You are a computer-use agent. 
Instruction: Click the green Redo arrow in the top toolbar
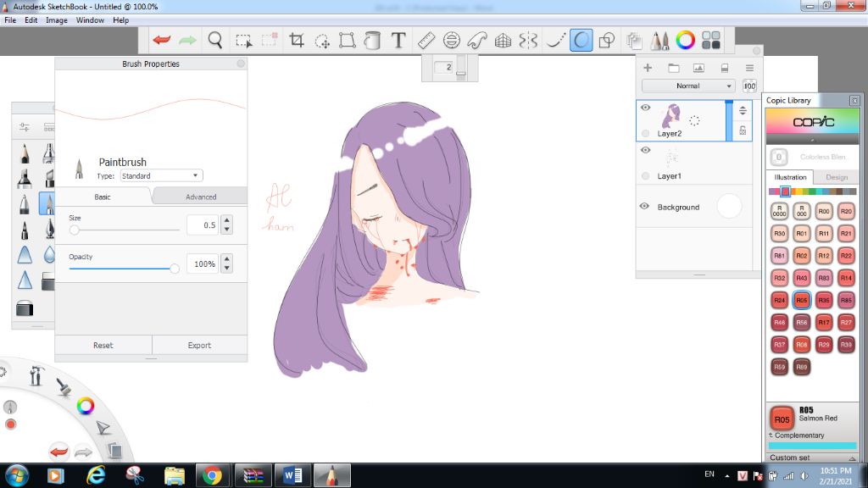coord(187,40)
